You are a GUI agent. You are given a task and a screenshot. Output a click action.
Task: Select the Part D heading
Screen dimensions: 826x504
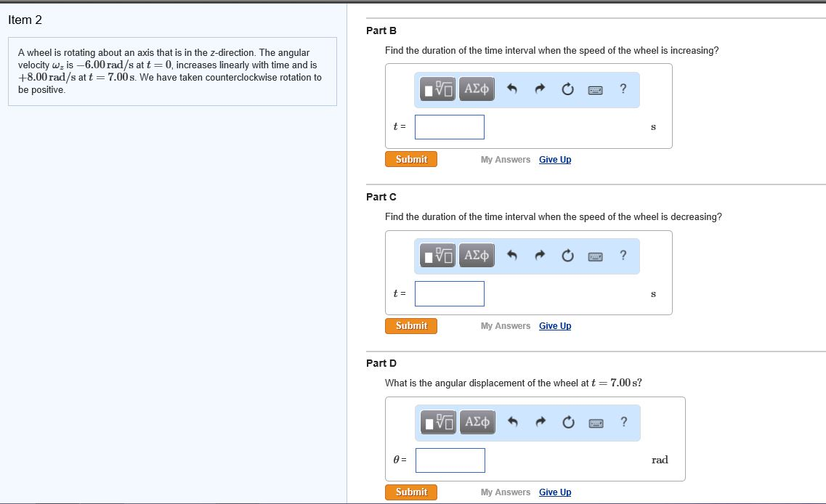point(381,363)
